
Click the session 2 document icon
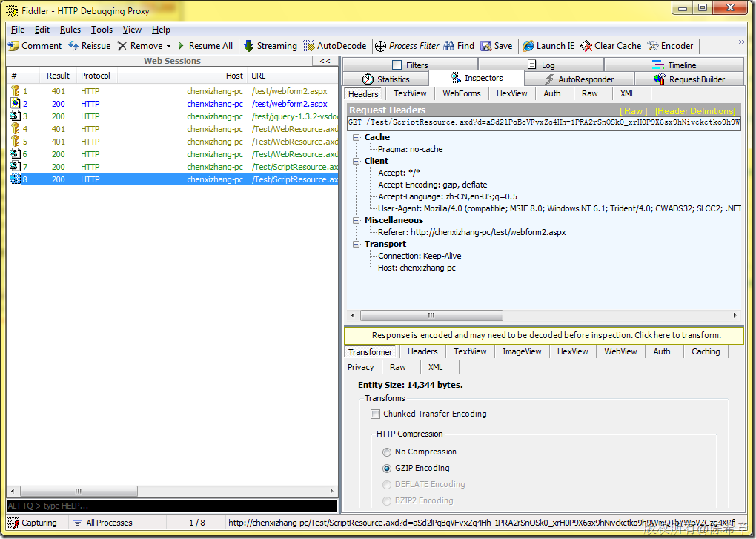15,103
